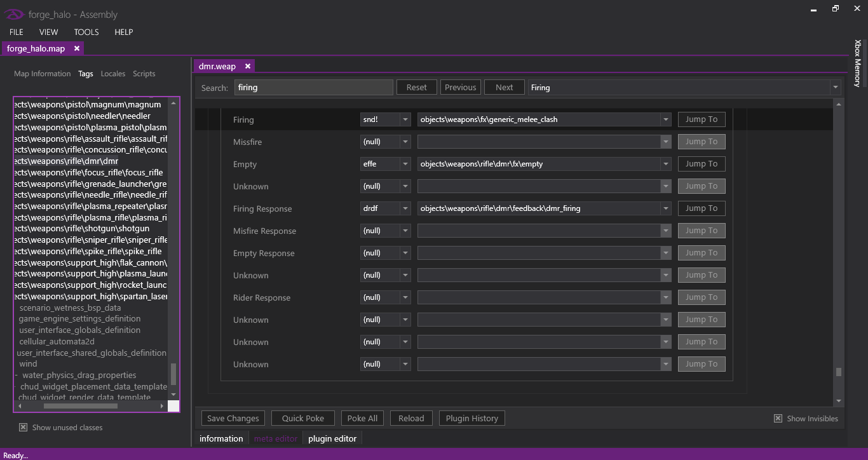Open drdf class dropdown for Firing Response
This screenshot has height=460, width=868.
click(x=405, y=208)
